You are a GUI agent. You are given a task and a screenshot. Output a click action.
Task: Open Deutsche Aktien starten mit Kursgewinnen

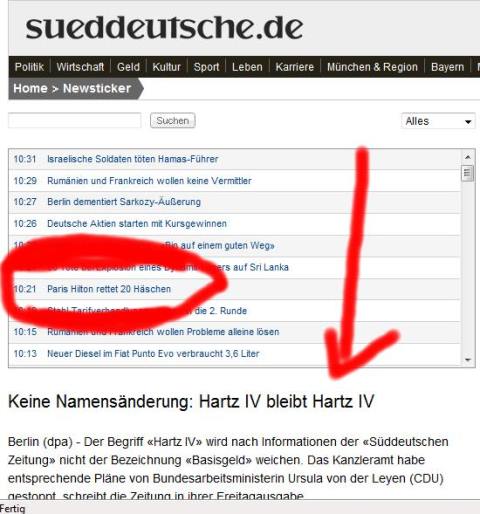(x=137, y=224)
